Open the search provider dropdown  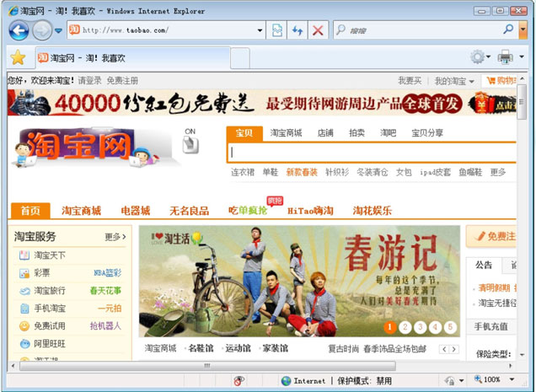523,30
